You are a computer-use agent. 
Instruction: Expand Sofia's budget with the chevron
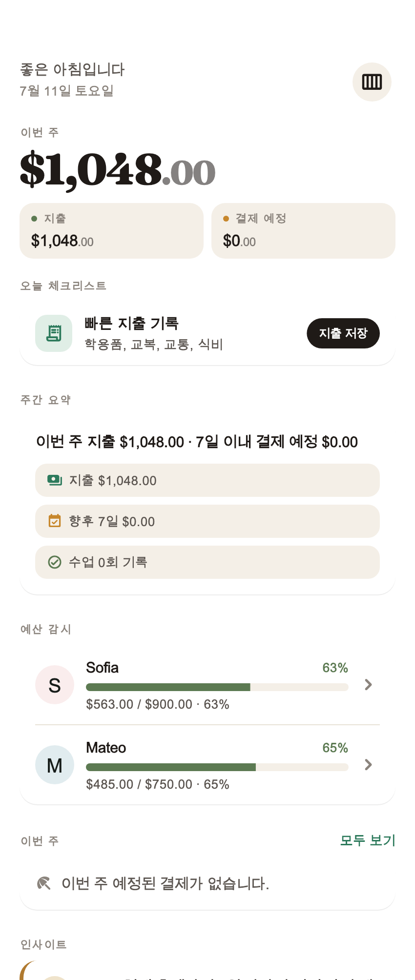pyautogui.click(x=369, y=685)
